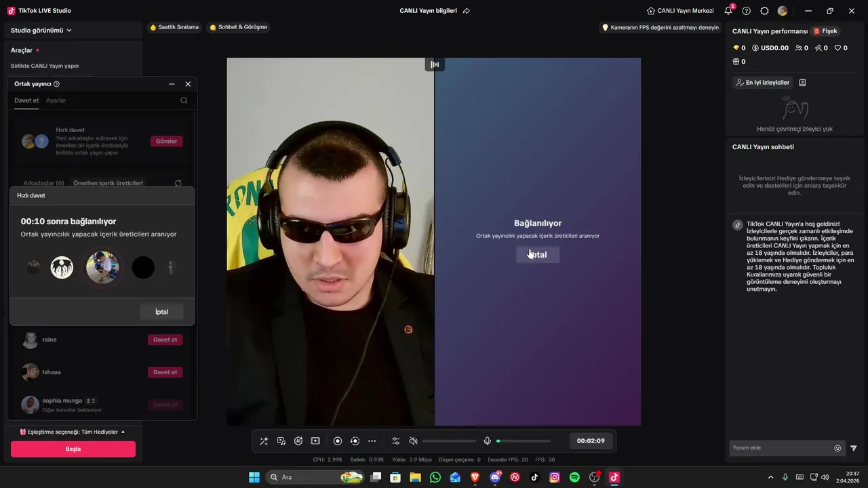868x488 pixels.
Task: Cancel the Hızlı davet popup with İptal
Action: tap(161, 312)
